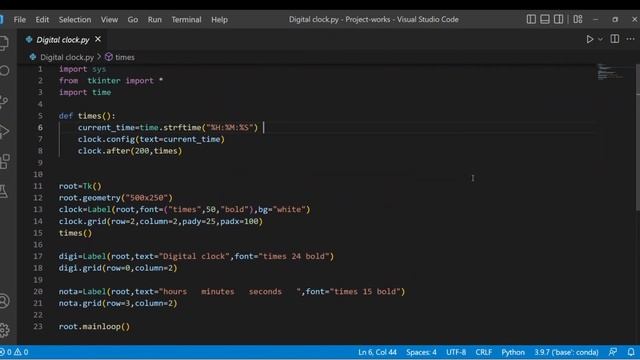Click Ln 6, Col 44 in status bar

(377, 352)
